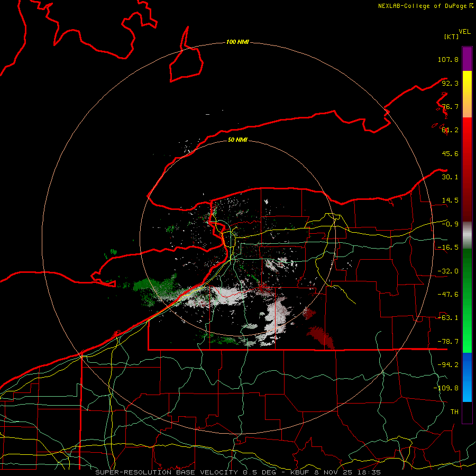Click the TH label under the scale
476x476 pixels.
454,412
